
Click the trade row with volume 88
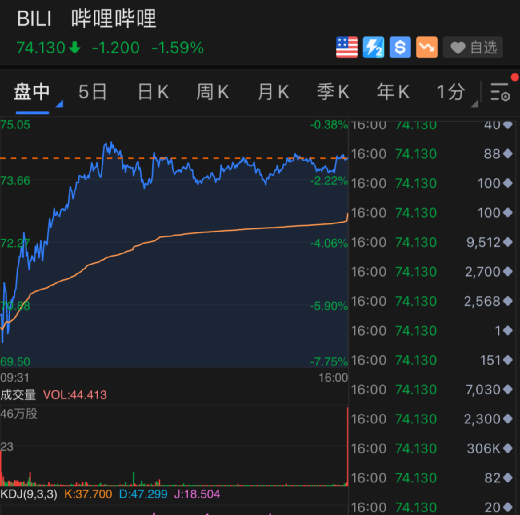[x=432, y=154]
